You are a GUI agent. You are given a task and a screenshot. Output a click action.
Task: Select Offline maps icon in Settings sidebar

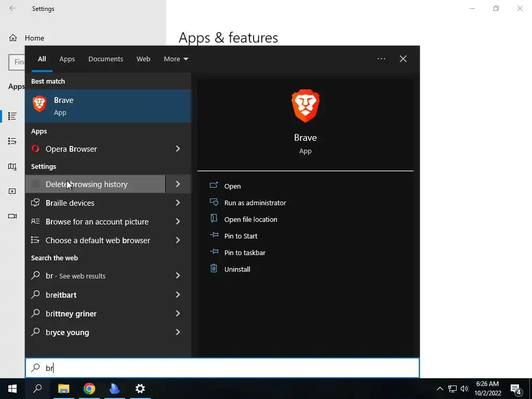pyautogui.click(x=12, y=166)
